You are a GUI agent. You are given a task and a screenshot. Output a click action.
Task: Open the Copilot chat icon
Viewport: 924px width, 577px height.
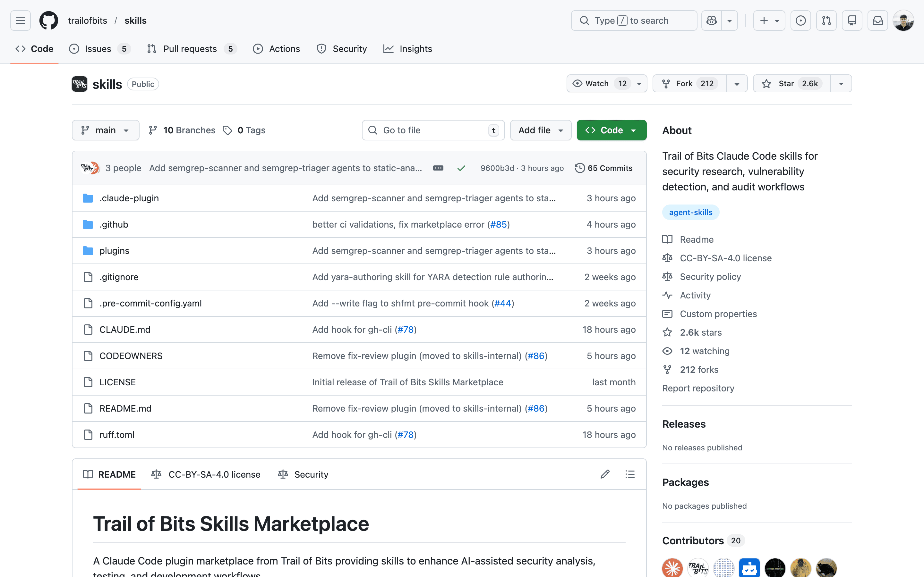[x=711, y=21]
